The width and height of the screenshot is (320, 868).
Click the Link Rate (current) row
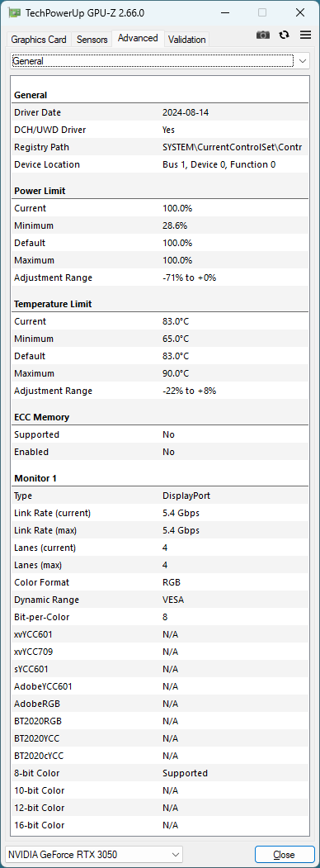160,513
